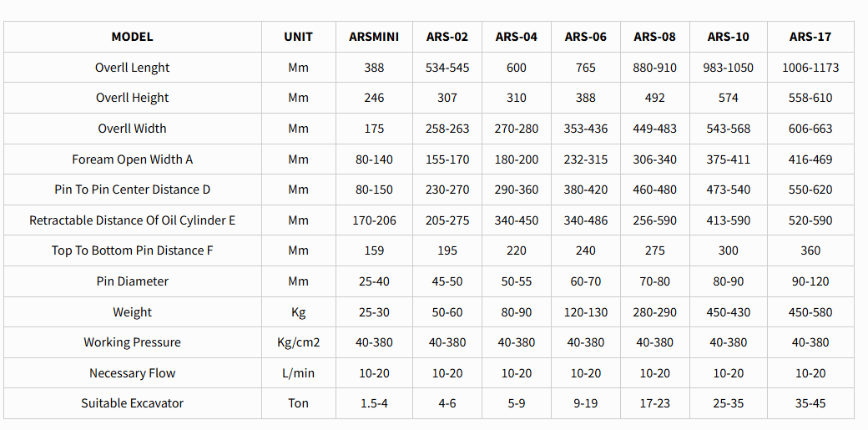Select the 1006-1173 overall length value
The height and width of the screenshot is (430, 868).
tap(810, 68)
